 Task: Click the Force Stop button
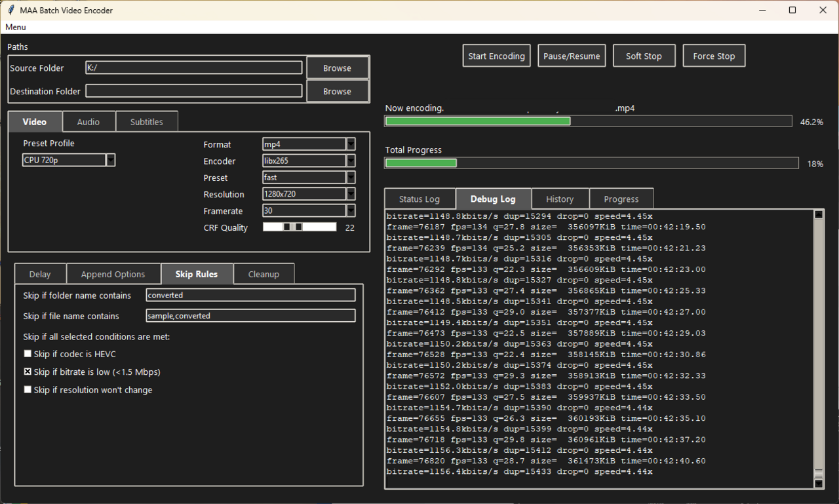coord(714,56)
